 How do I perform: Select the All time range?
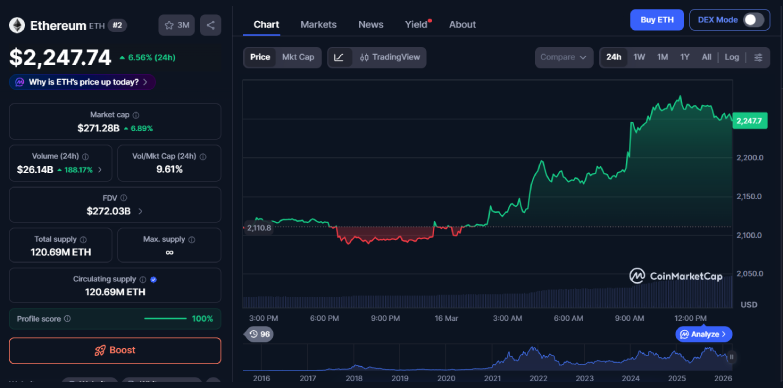coord(706,57)
